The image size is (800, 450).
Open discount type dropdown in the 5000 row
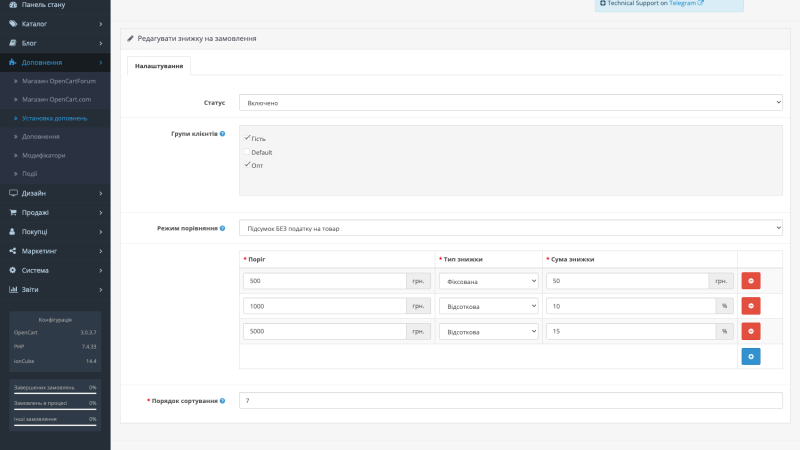coord(489,332)
